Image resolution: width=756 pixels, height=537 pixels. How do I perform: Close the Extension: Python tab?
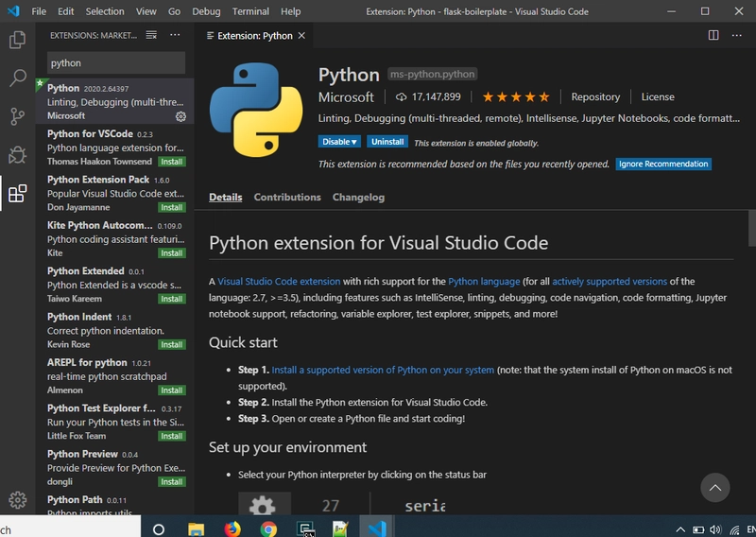point(301,36)
